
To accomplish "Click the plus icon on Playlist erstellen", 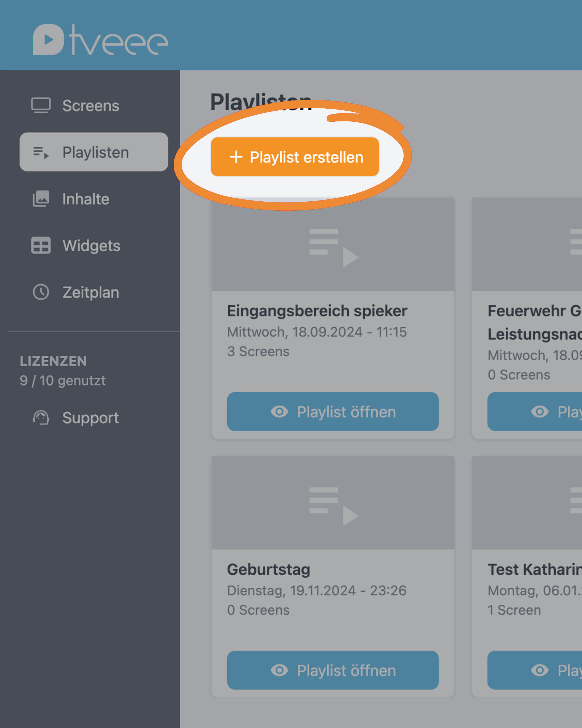I will 236,157.
